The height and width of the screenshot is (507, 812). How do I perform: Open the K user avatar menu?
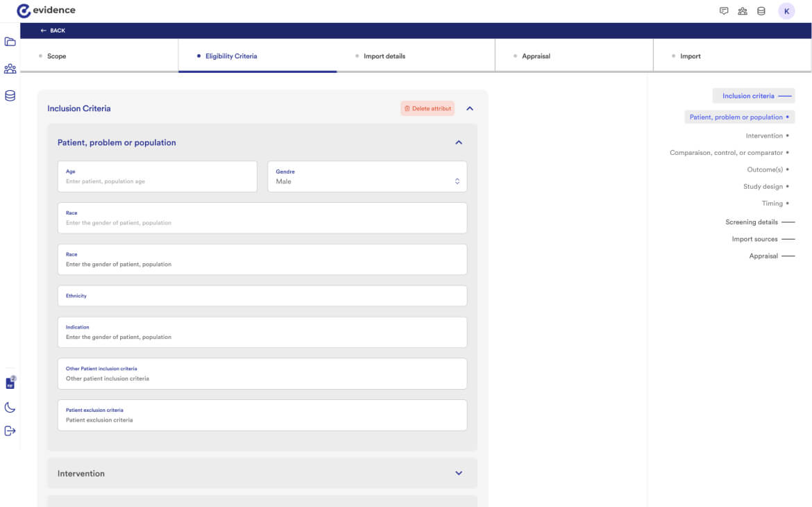(786, 11)
